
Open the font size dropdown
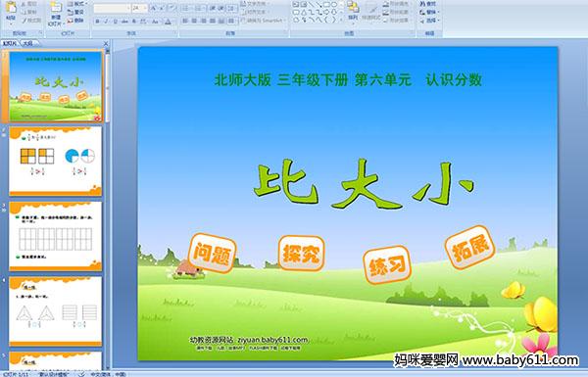(x=145, y=8)
